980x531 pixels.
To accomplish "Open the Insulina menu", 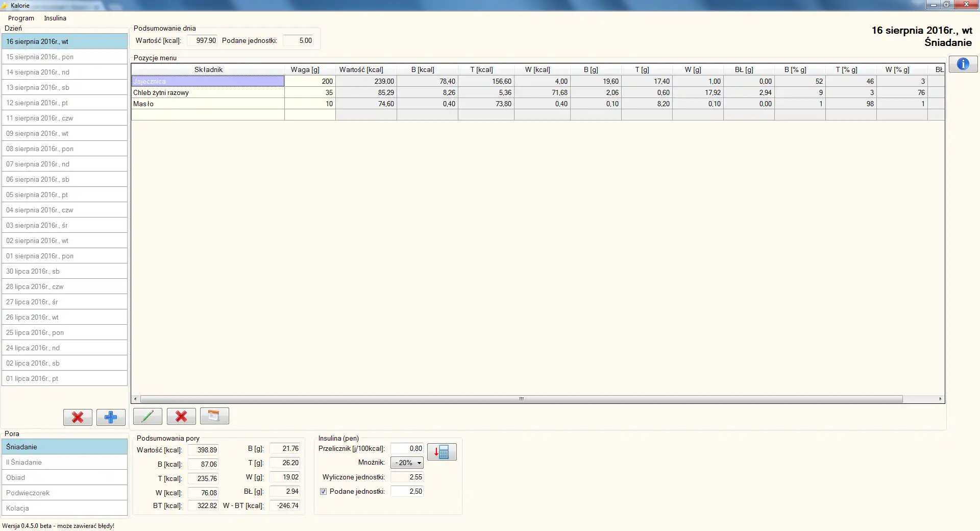I will [55, 18].
